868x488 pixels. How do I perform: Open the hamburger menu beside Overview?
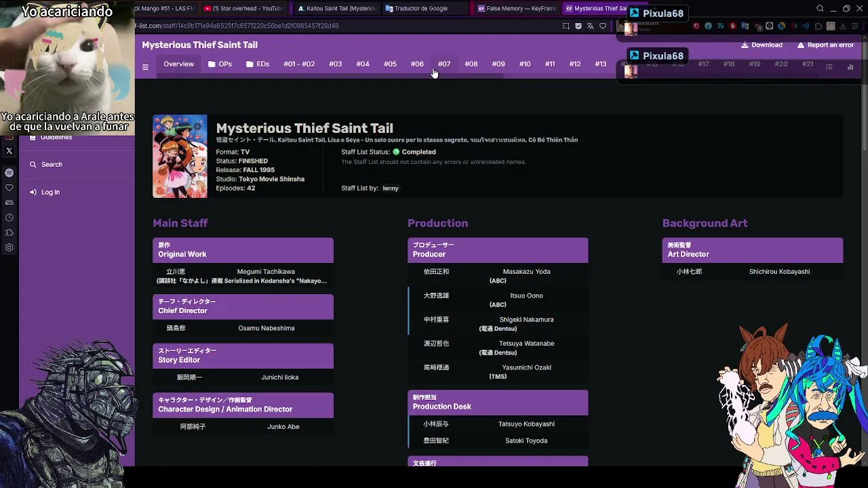click(145, 67)
